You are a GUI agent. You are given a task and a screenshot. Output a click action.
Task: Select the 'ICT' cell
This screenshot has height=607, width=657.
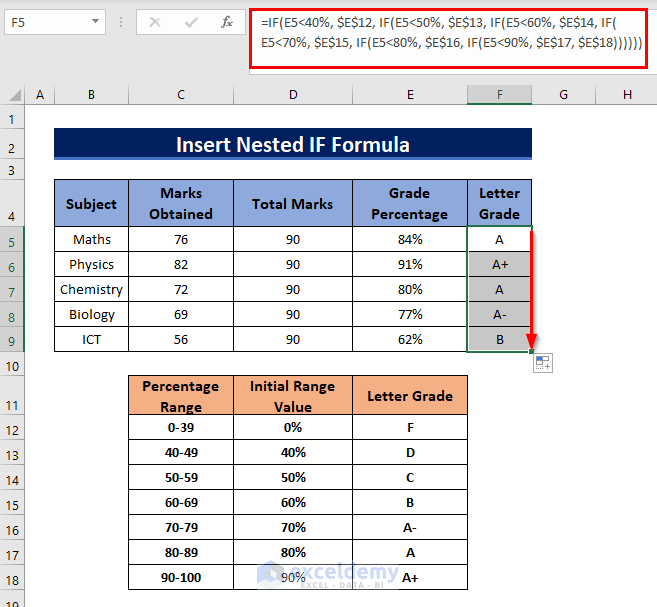91,339
